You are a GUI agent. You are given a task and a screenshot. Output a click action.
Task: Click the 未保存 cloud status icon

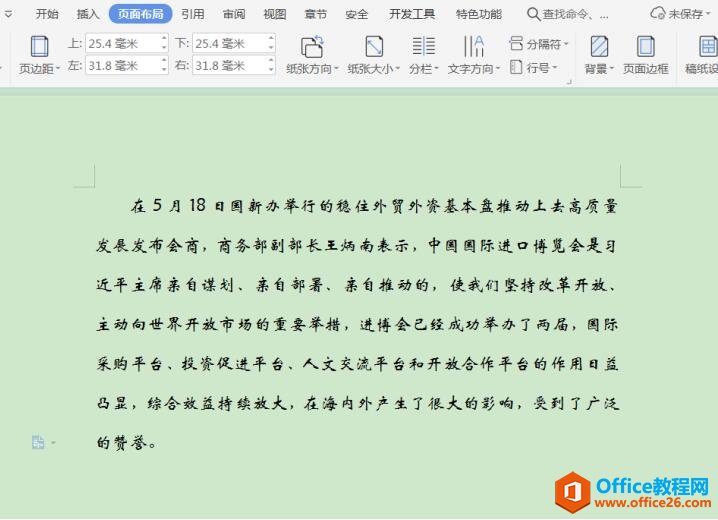click(658, 13)
